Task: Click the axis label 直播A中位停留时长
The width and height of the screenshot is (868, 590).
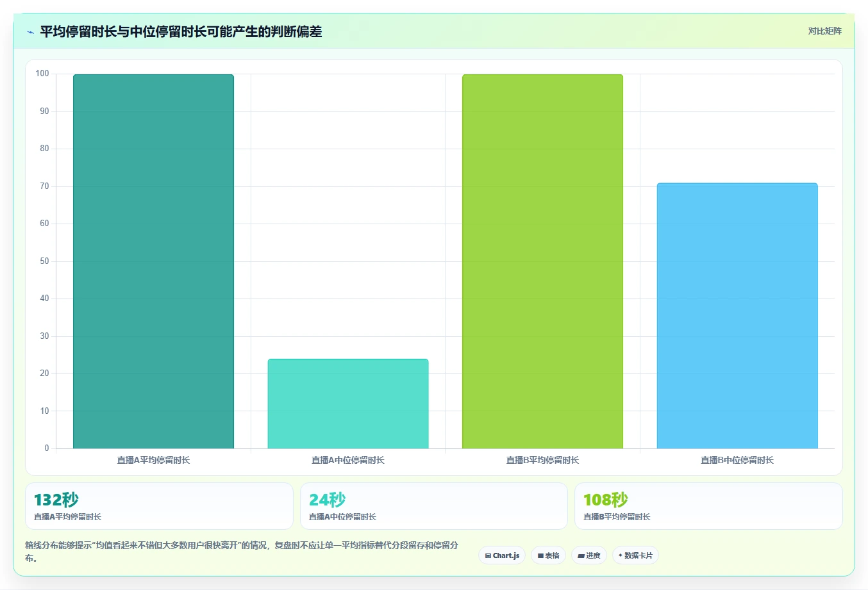Action: 348,460
